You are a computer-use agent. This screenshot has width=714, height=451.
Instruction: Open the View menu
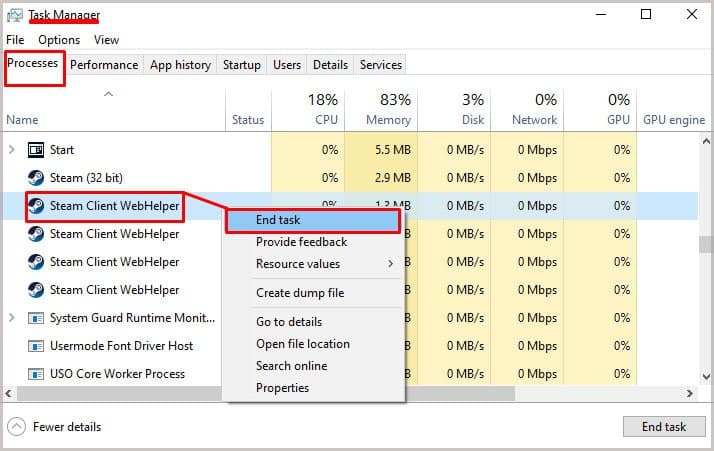tap(107, 40)
